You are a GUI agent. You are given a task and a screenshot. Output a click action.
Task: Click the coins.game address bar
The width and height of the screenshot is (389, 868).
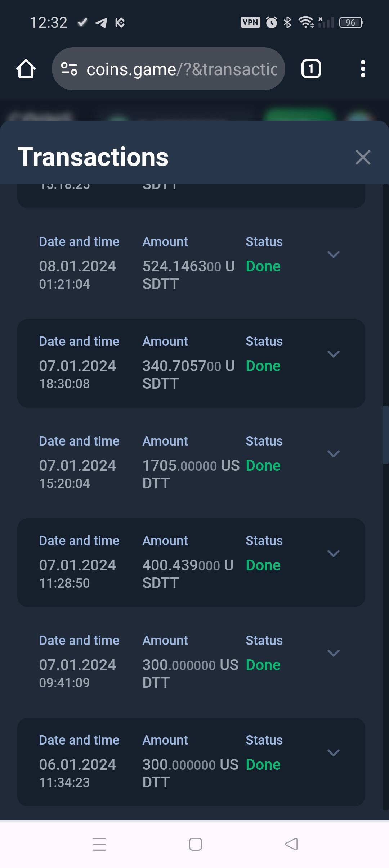[182, 69]
